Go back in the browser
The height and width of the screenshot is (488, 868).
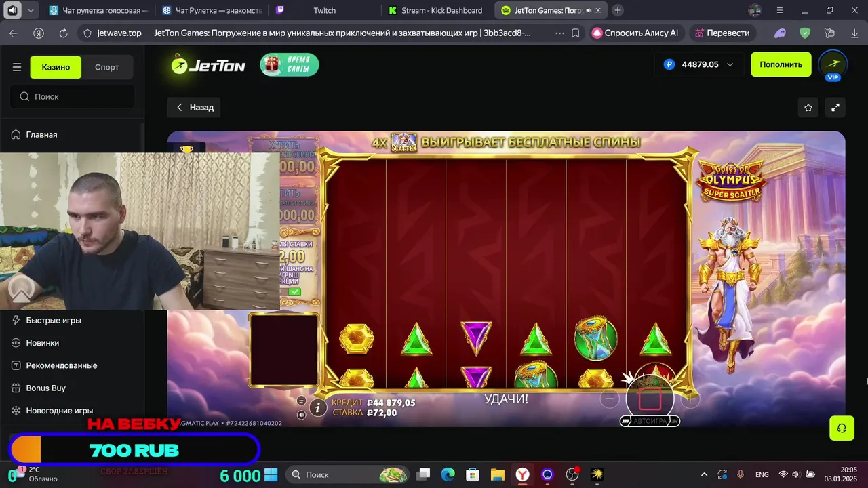point(14,33)
